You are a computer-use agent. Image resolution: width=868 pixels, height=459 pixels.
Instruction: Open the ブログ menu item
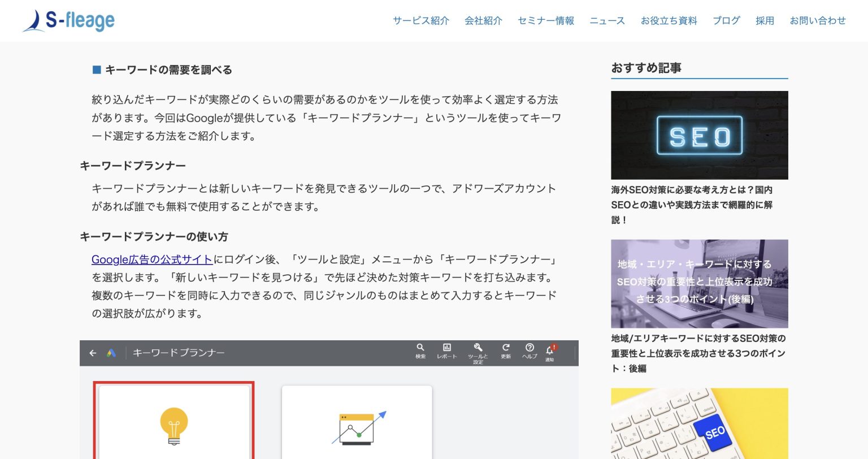point(726,21)
